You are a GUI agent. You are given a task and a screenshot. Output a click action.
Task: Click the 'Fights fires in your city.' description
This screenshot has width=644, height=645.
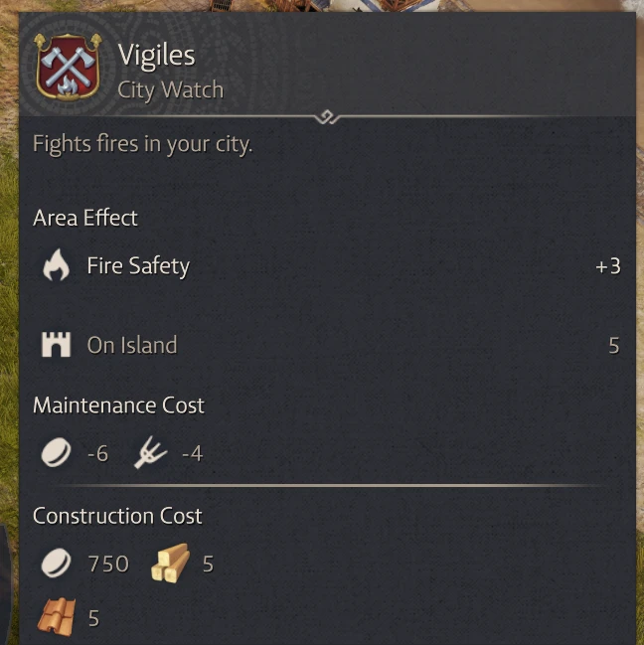coord(142,143)
